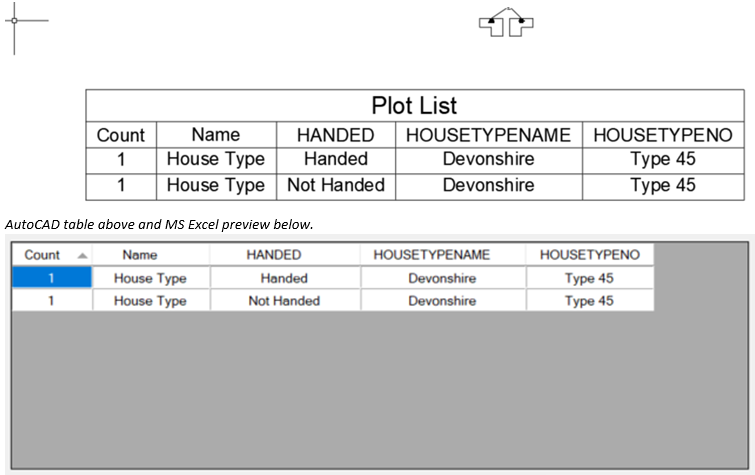Click the Handed cell in AutoCAD table
Screen dimensions: 755x475
[x=336, y=159]
